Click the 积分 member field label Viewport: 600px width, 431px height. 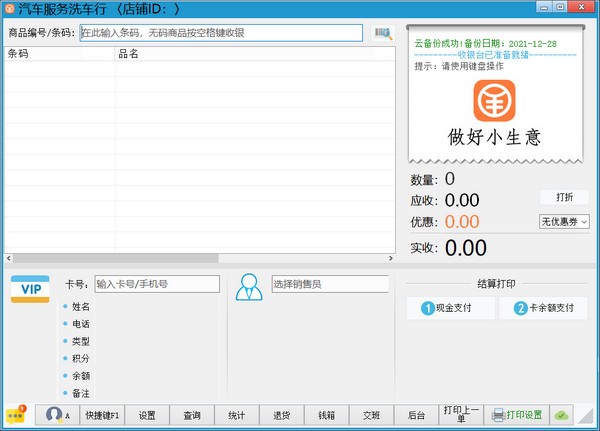tap(81, 359)
